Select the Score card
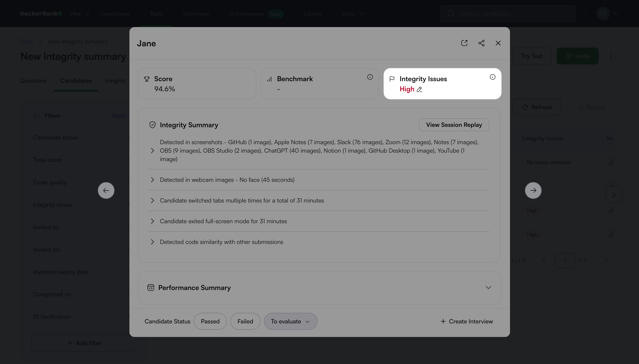Image resolution: width=639 pixels, height=364 pixels. (x=197, y=84)
